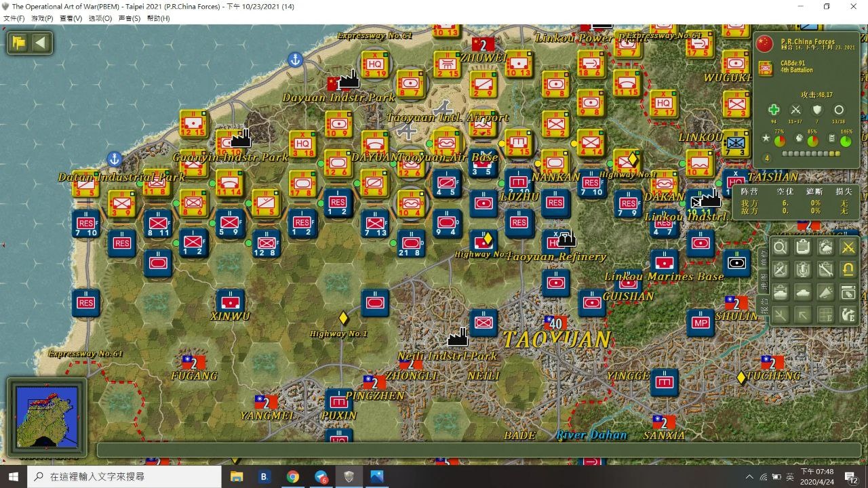Click the Windows taskbar search box
The width and height of the screenshot is (868, 488).
pyautogui.click(x=124, y=476)
